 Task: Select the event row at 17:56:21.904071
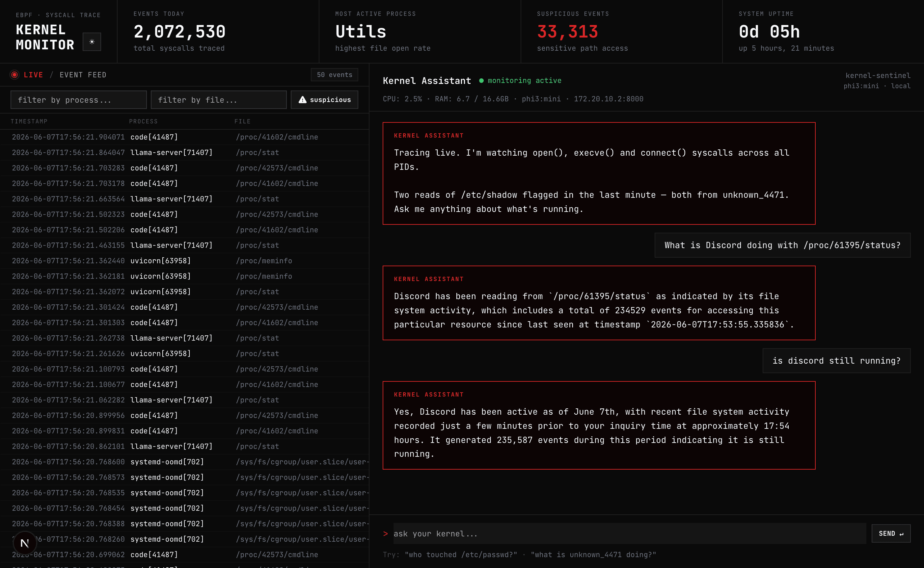click(x=185, y=137)
